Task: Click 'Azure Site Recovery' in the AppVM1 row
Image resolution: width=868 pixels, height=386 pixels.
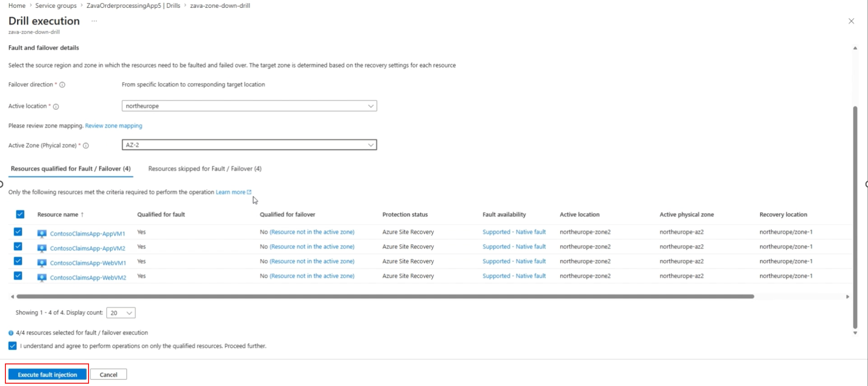Action: point(408,232)
